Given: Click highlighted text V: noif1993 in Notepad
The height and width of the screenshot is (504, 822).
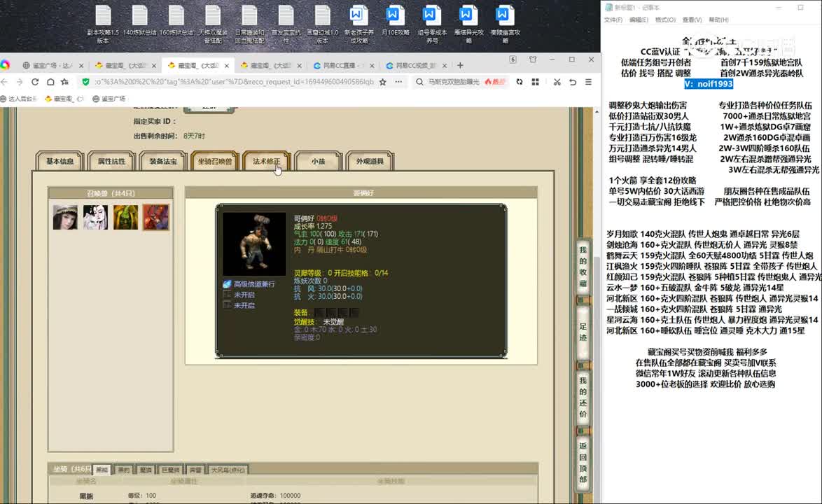Looking at the screenshot, I should tap(709, 84).
